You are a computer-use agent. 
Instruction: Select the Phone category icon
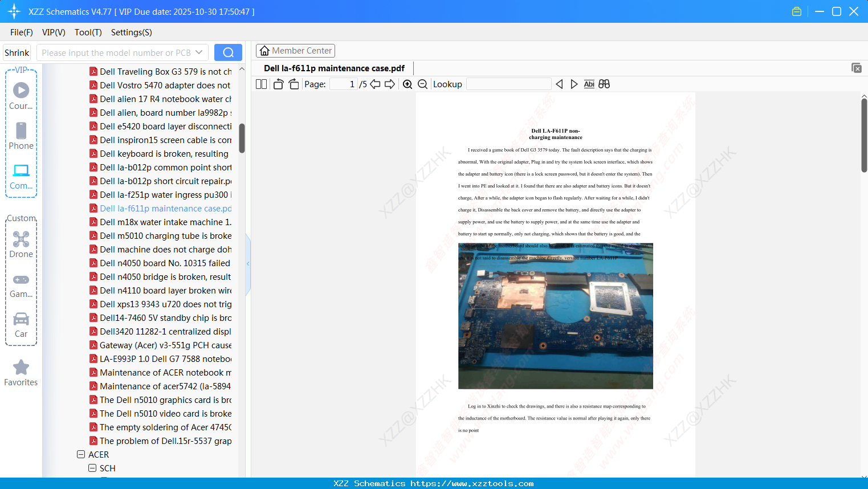21,136
